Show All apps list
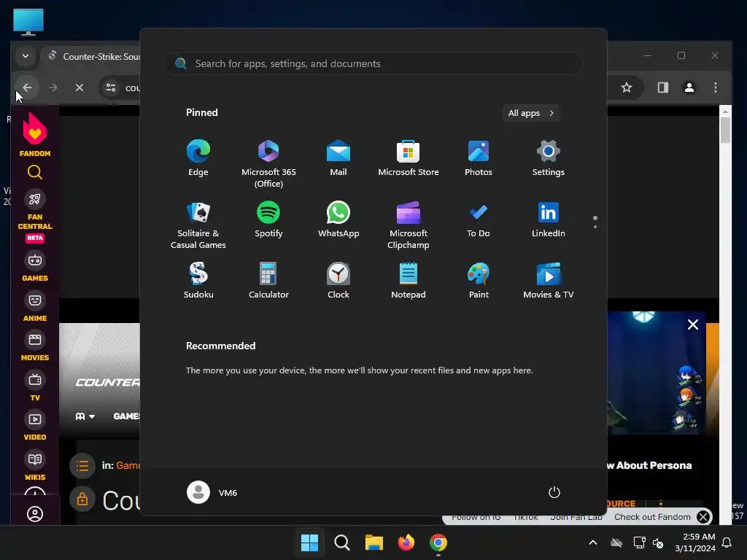747x560 pixels. tap(531, 113)
